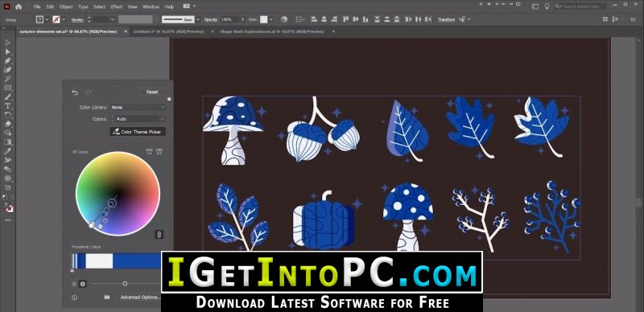Click the info icon in Recolor panel
This screenshot has height=312, width=644.
[x=74, y=298]
